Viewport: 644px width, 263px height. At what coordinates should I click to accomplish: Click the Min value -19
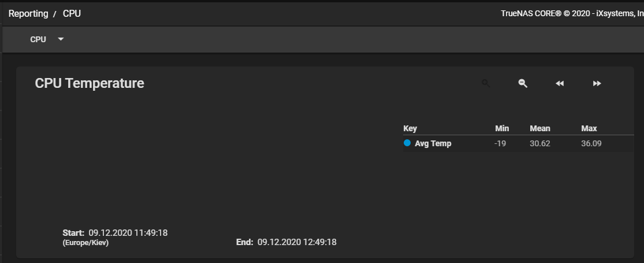click(x=500, y=143)
